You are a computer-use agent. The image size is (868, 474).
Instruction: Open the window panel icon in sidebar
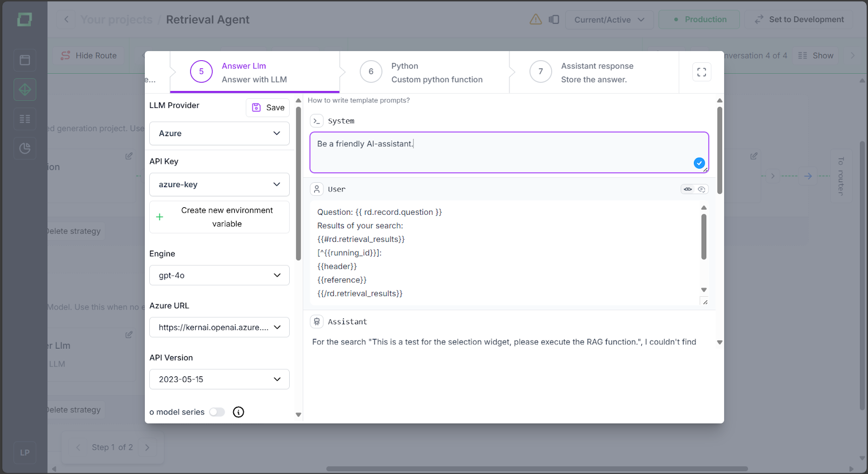[x=25, y=60]
